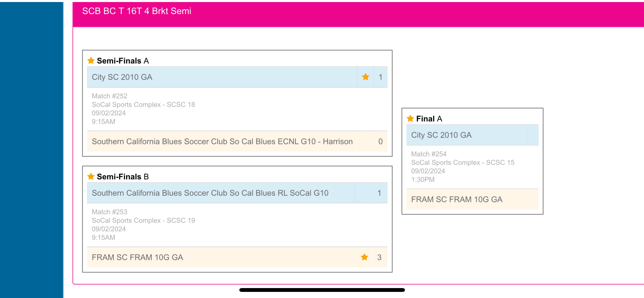This screenshot has height=298, width=644.
Task: Open So Cal Blues RL SoCal G10 team
Action: [x=210, y=193]
